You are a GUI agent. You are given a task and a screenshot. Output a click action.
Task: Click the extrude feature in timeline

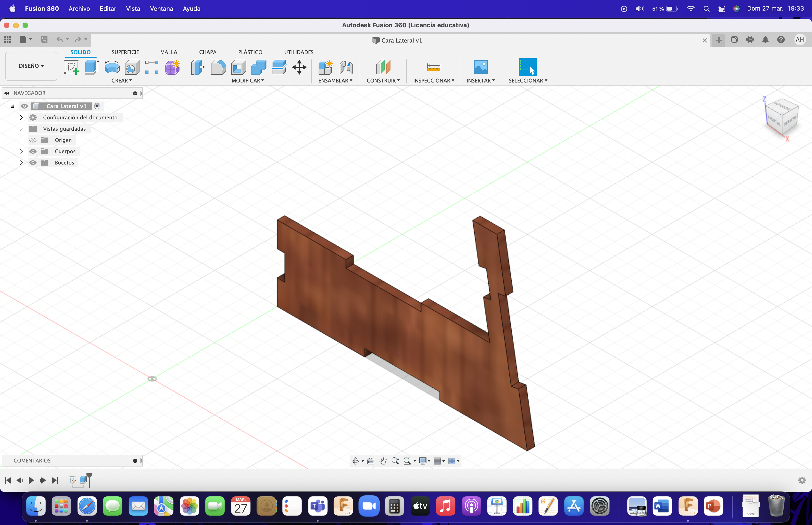83,480
